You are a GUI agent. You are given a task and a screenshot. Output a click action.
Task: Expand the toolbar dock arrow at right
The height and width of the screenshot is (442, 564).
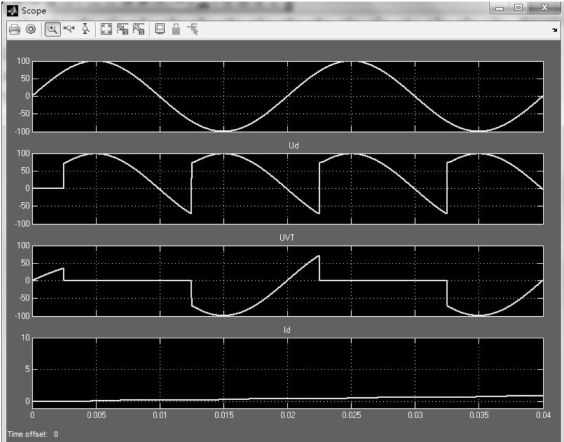coord(554,30)
